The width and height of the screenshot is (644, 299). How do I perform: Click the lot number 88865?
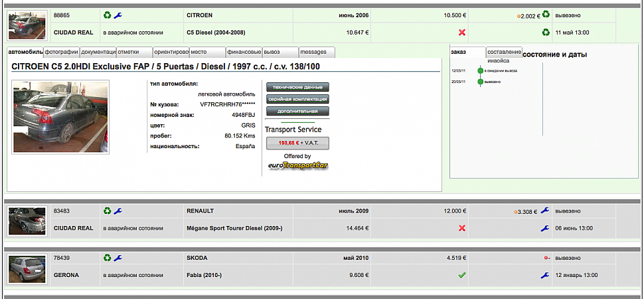point(62,15)
